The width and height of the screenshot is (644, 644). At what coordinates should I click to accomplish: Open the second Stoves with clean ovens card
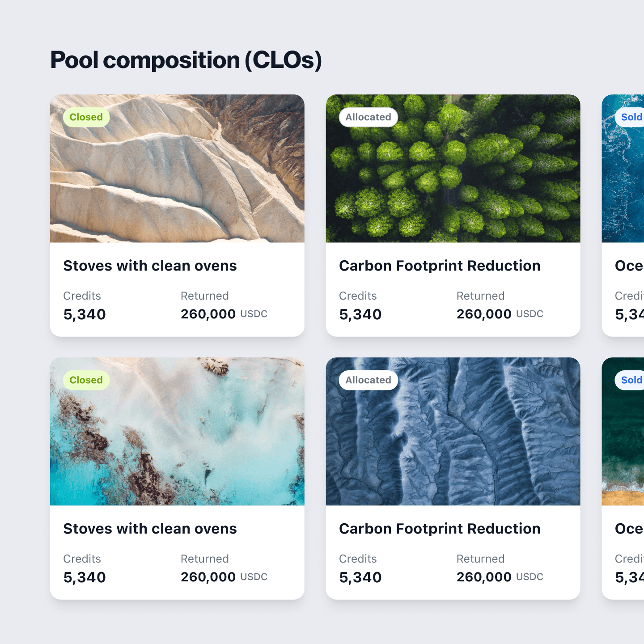tap(150, 529)
